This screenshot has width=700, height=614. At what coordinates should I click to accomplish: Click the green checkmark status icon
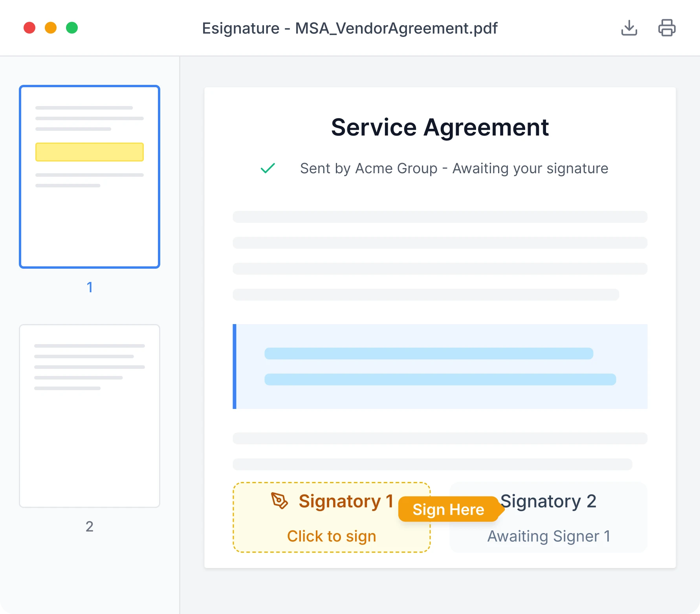pos(268,168)
